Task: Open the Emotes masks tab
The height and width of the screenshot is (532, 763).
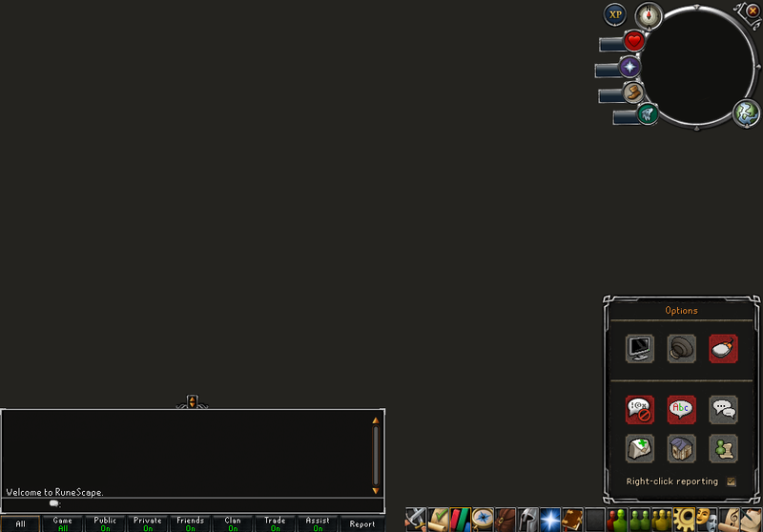Action: point(707,520)
